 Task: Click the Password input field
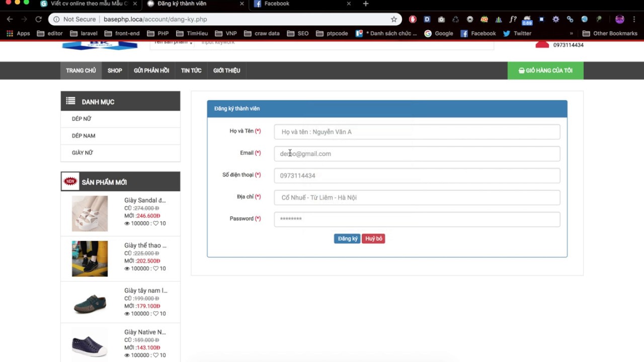(x=417, y=219)
